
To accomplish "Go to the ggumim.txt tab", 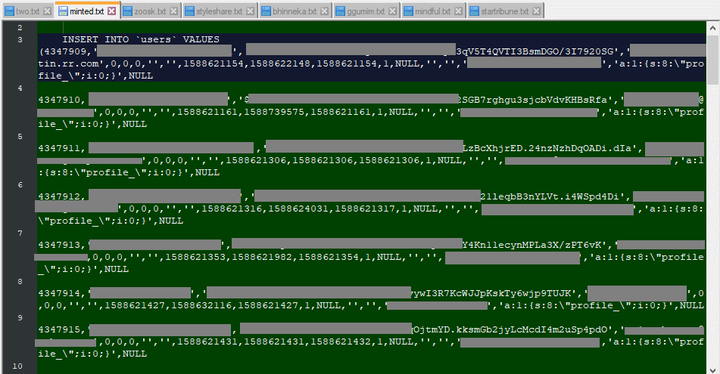I will [366, 11].
